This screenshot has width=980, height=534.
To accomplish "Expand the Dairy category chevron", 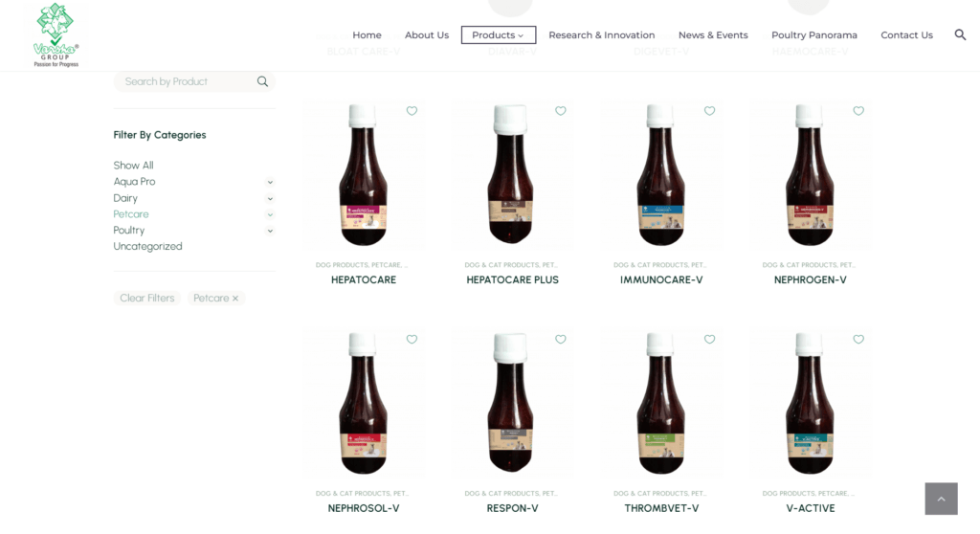I will 270,198.
